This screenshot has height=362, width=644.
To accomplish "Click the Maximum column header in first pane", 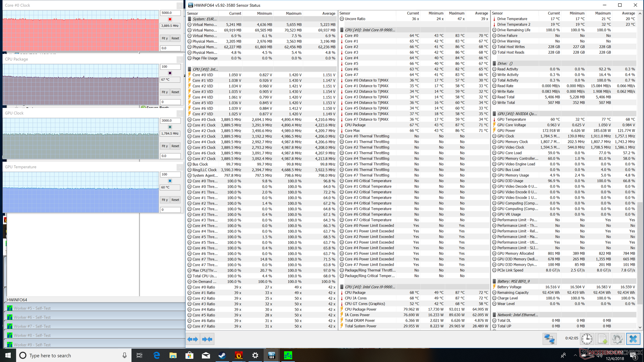I will pyautogui.click(x=293, y=13).
